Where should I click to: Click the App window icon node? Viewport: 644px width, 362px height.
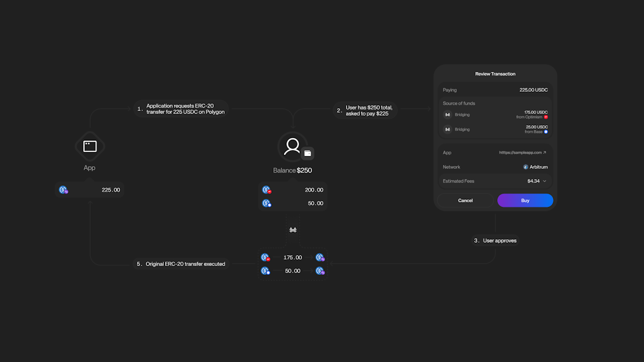click(x=89, y=146)
